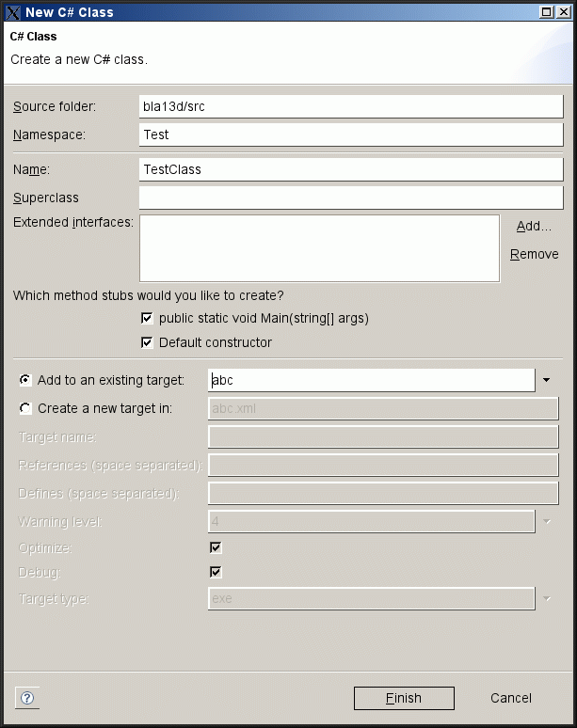Click the Source folder text field
The image size is (577, 728).
(x=350, y=106)
